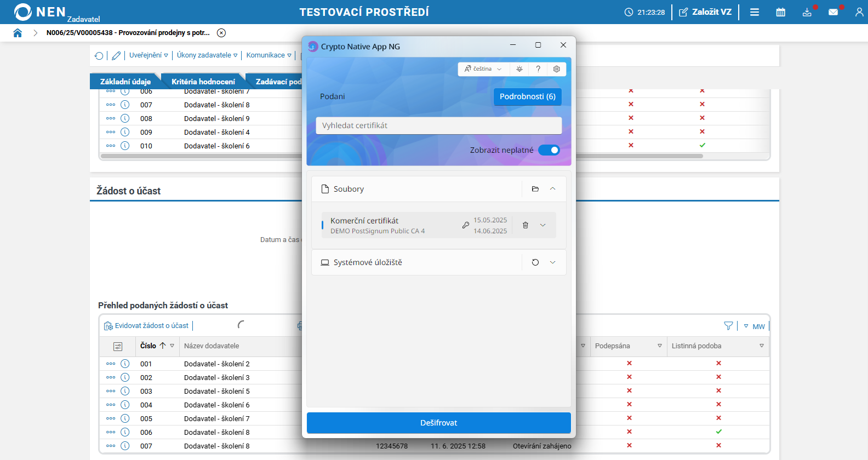Open the čeština language dropdown
The image size is (868, 460).
click(483, 69)
